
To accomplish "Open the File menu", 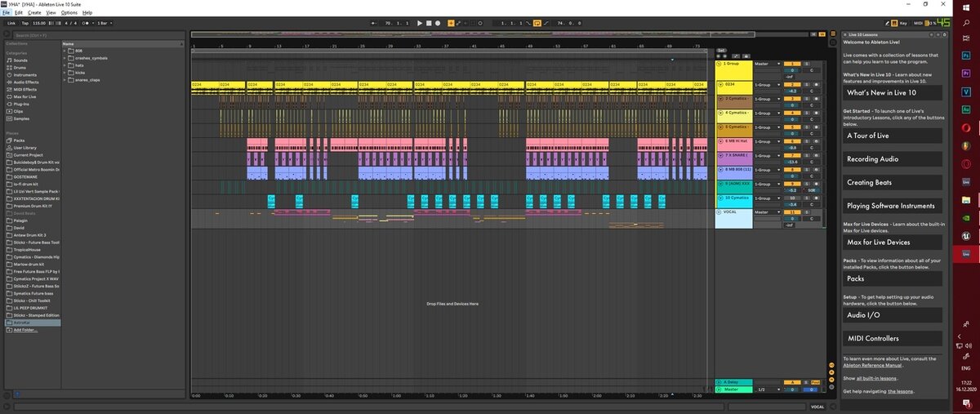I will click(x=6, y=13).
